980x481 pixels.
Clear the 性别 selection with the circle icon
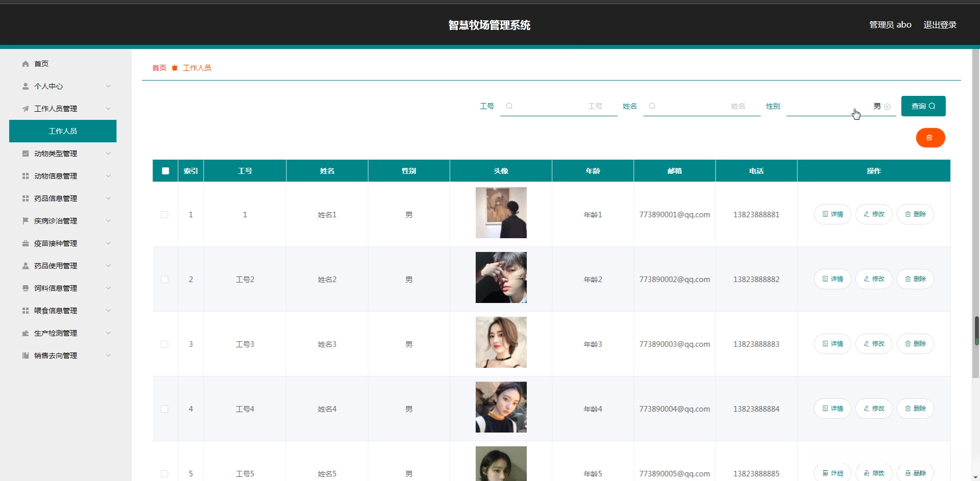point(888,107)
